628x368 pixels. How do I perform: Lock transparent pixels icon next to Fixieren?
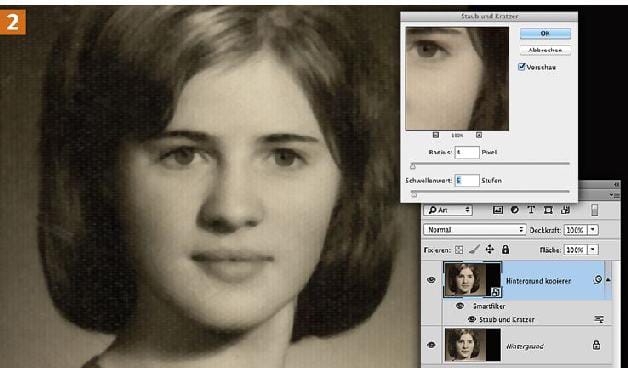tap(459, 250)
